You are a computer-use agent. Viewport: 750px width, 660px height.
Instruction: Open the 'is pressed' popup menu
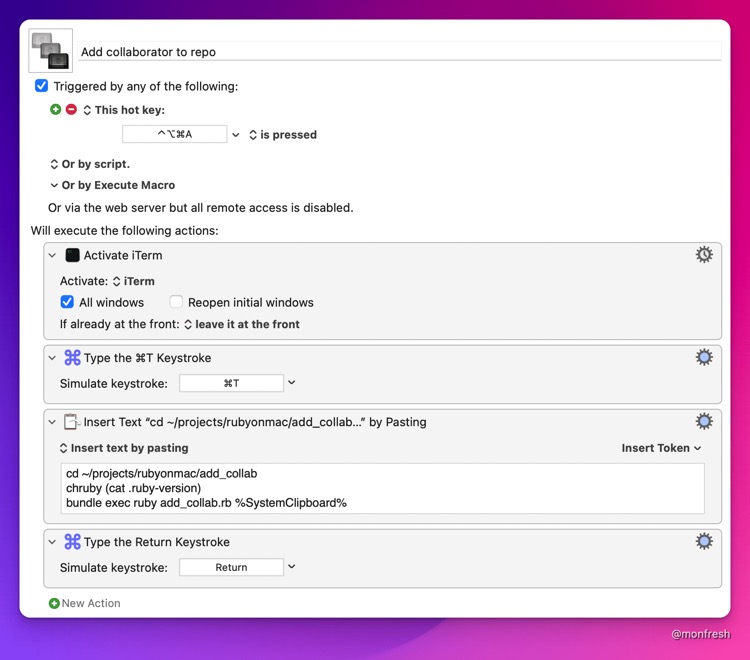283,135
